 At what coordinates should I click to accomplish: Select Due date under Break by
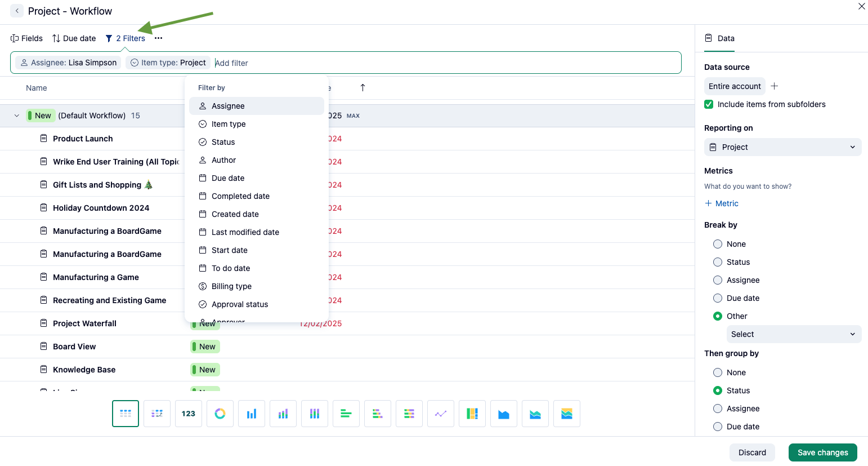(718, 298)
